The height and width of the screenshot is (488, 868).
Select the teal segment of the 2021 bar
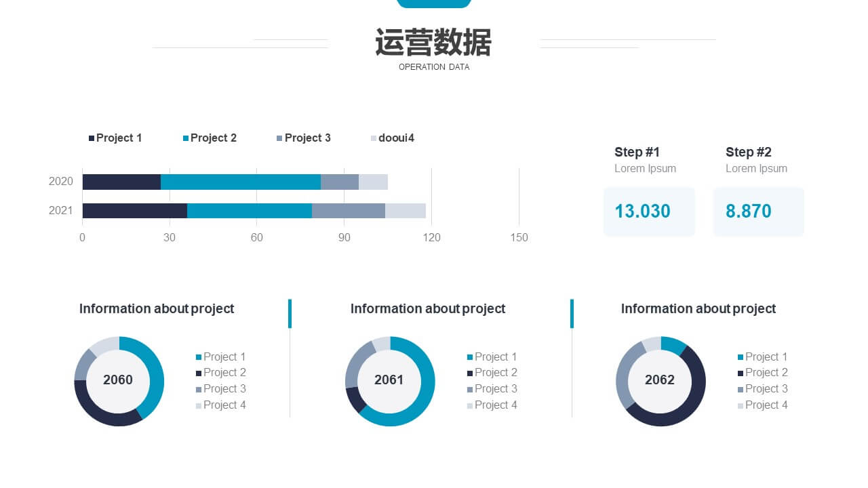(250, 211)
